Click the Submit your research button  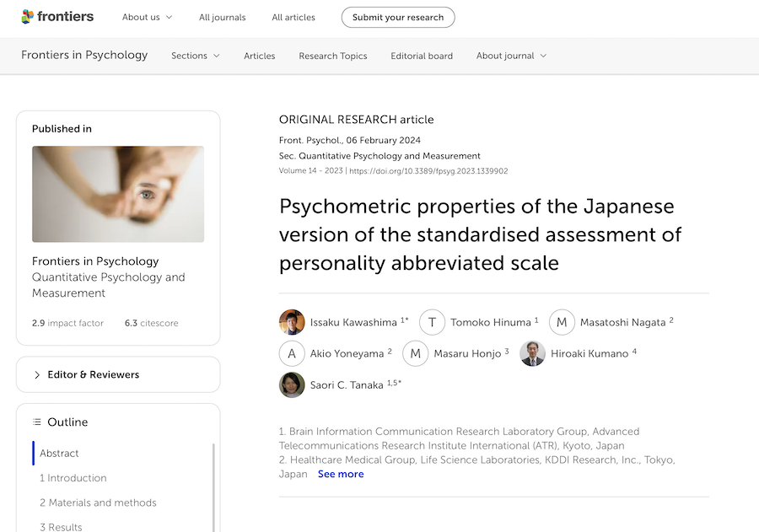pos(398,17)
